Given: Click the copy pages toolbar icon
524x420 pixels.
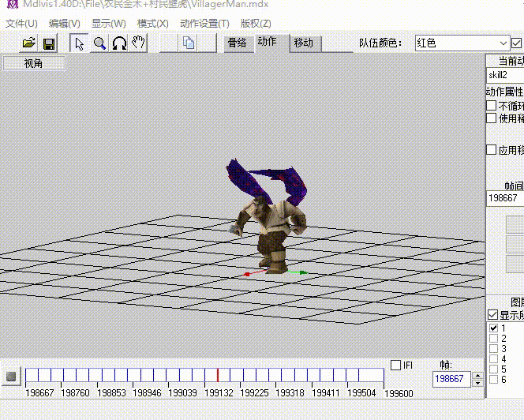Looking at the screenshot, I should tap(189, 43).
